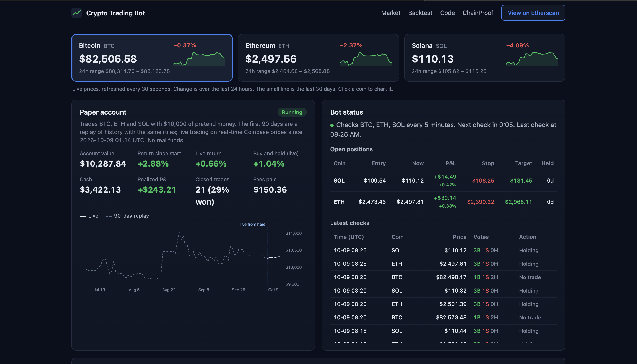Click the ETH open position row

tap(444, 202)
